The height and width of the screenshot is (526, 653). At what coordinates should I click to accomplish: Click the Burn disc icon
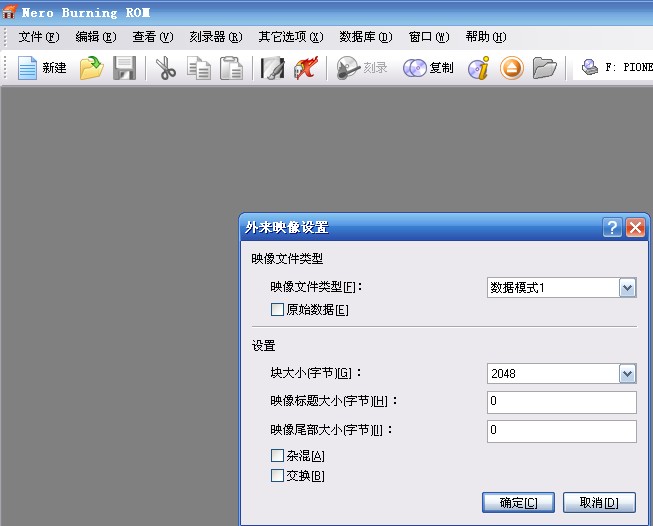[348, 68]
